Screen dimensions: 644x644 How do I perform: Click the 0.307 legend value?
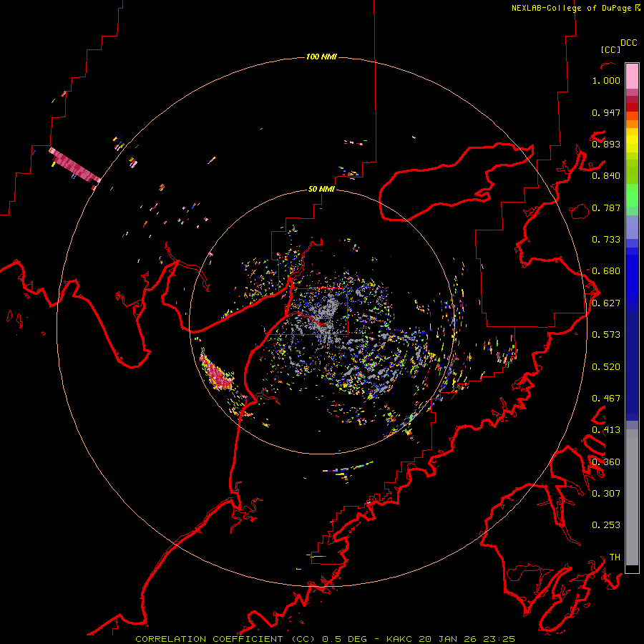[606, 494]
